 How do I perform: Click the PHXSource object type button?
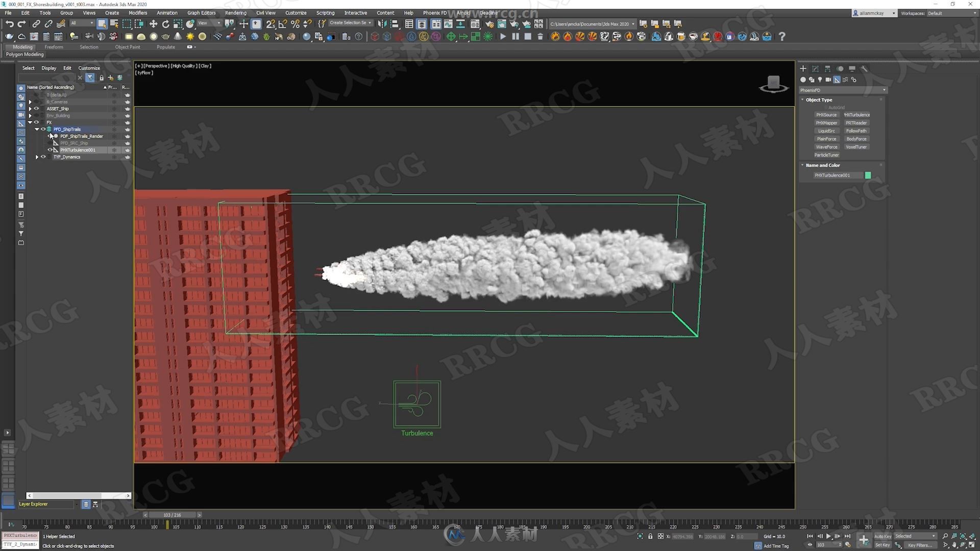click(x=826, y=115)
